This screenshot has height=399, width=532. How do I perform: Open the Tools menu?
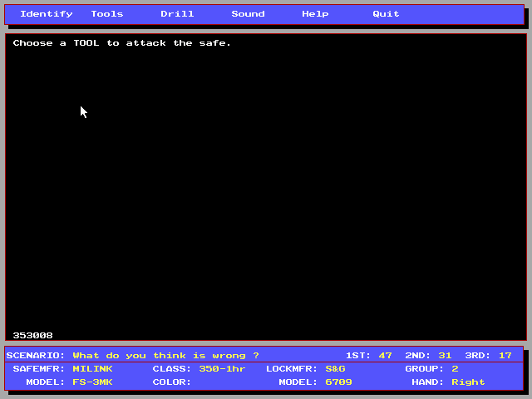107,14
